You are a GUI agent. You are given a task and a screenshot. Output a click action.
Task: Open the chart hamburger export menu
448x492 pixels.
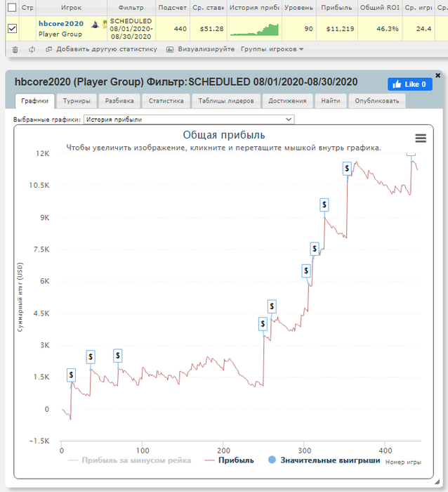pyautogui.click(x=421, y=138)
